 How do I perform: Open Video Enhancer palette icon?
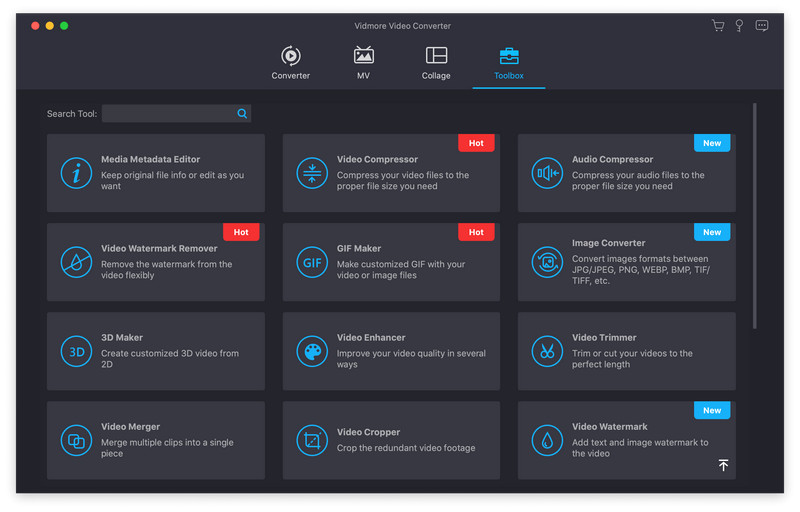[x=312, y=351]
